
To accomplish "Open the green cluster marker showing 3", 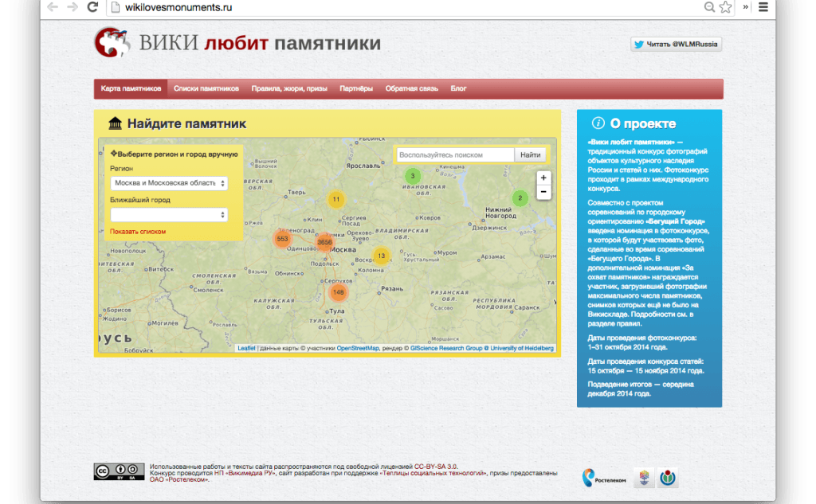I will click(x=412, y=176).
